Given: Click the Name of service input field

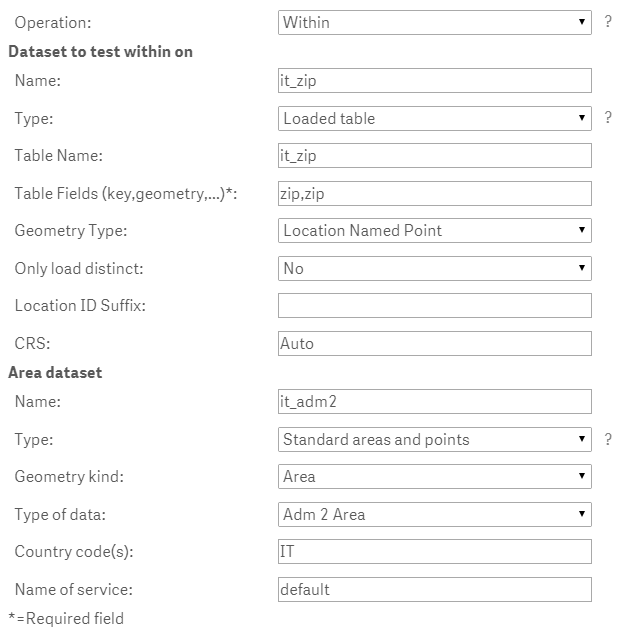Looking at the screenshot, I should [434, 589].
